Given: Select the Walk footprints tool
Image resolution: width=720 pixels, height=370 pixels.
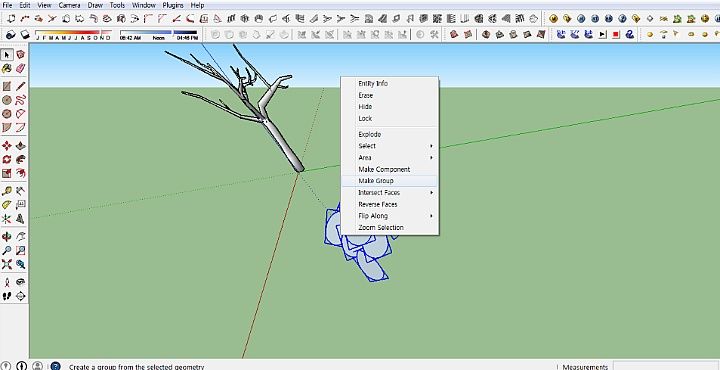Looking at the screenshot, I should point(7,296).
